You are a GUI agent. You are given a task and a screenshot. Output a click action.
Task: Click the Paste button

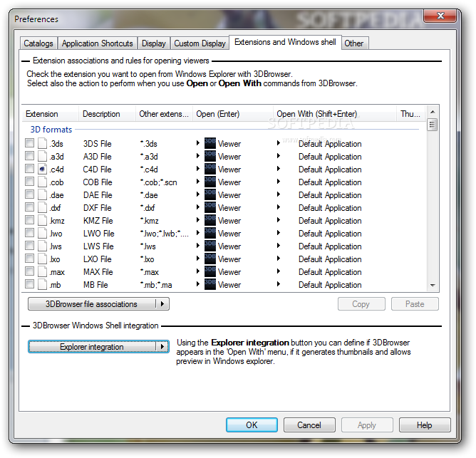point(415,304)
